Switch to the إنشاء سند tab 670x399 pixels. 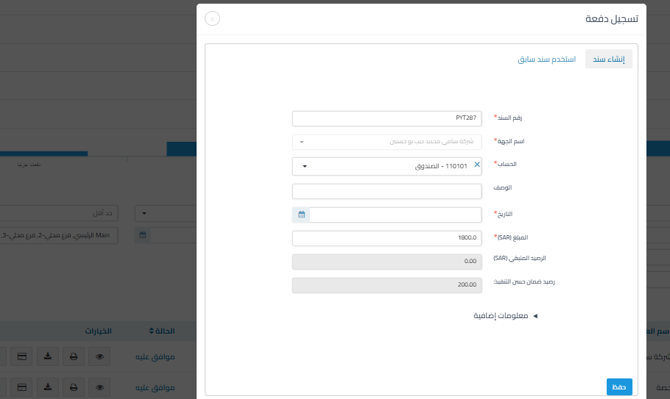[608, 59]
